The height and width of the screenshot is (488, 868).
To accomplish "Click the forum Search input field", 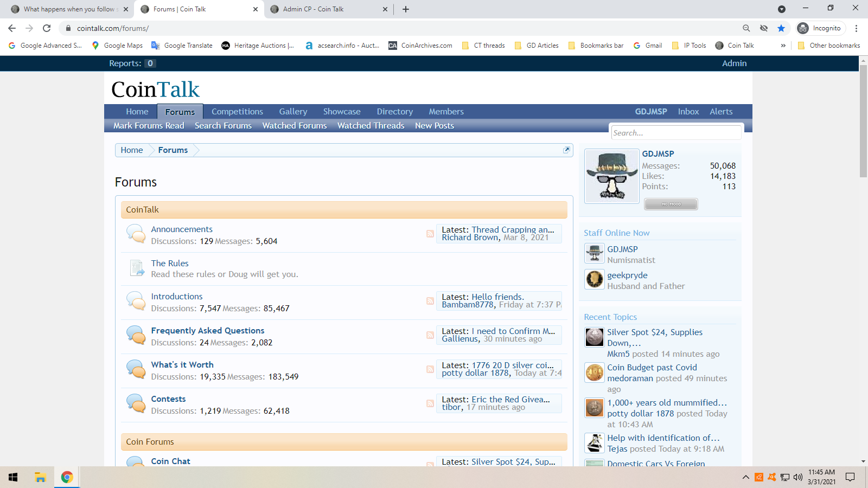I will click(675, 133).
